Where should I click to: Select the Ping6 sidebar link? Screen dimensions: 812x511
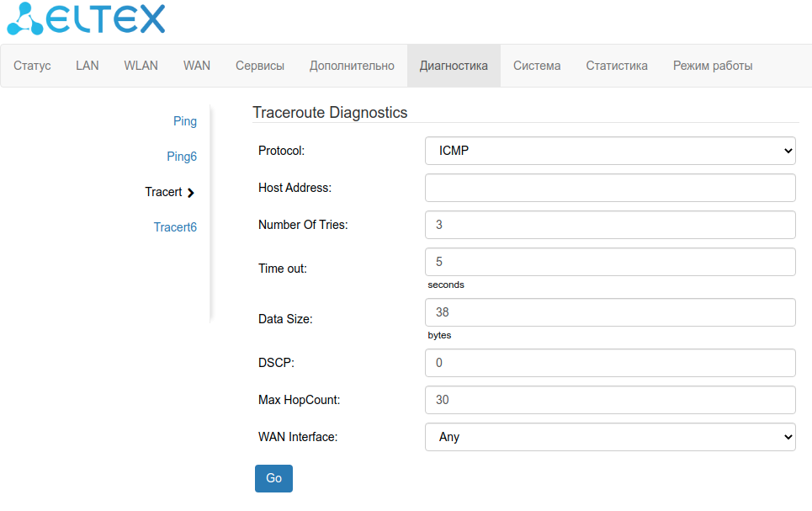182,157
